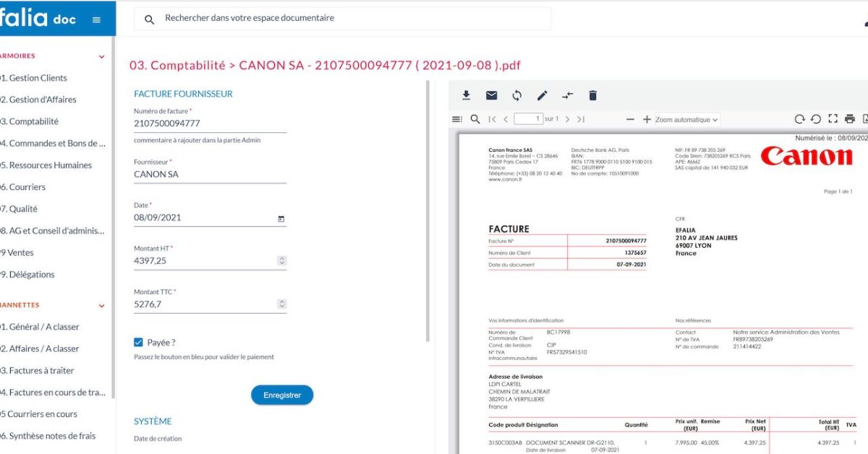
Task: Increase Montant HT with the stepper
Action: pos(282,257)
